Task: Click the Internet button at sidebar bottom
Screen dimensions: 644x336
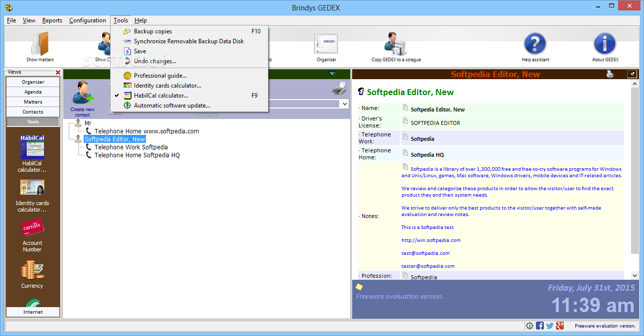Action: tap(33, 312)
